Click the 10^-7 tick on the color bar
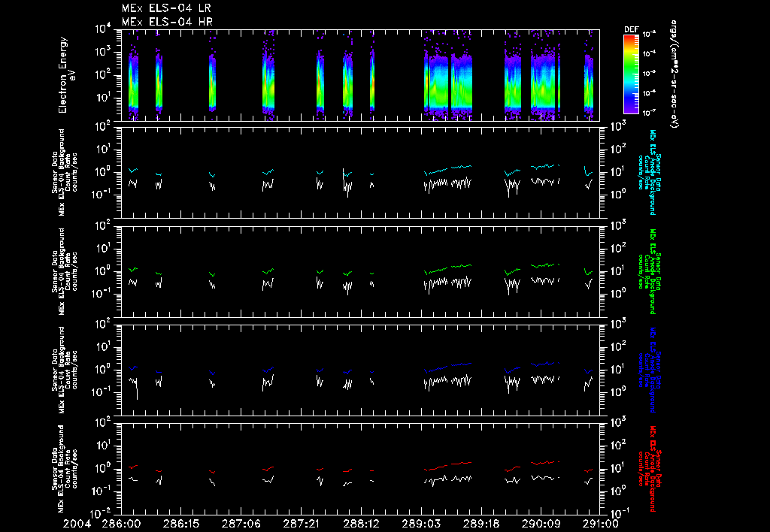770x532 pixels. [x=649, y=113]
